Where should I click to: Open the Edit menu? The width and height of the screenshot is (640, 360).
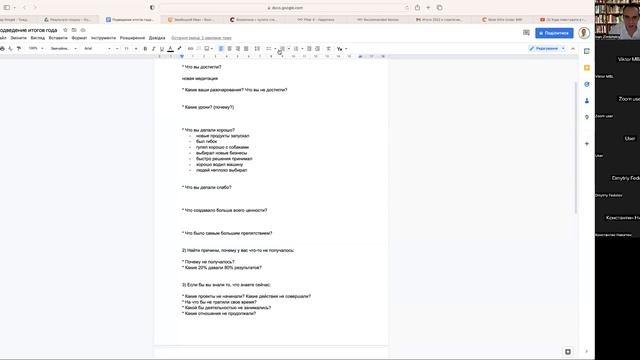[x=18, y=38]
